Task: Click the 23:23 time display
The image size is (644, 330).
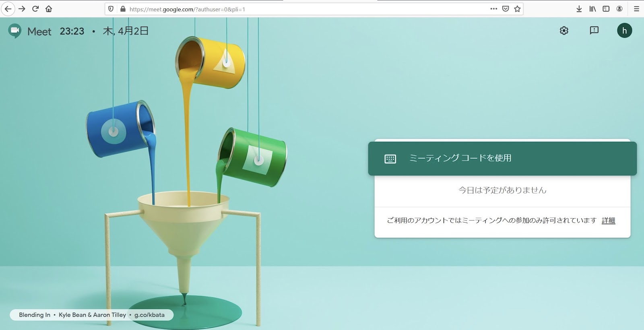Action: 72,31
